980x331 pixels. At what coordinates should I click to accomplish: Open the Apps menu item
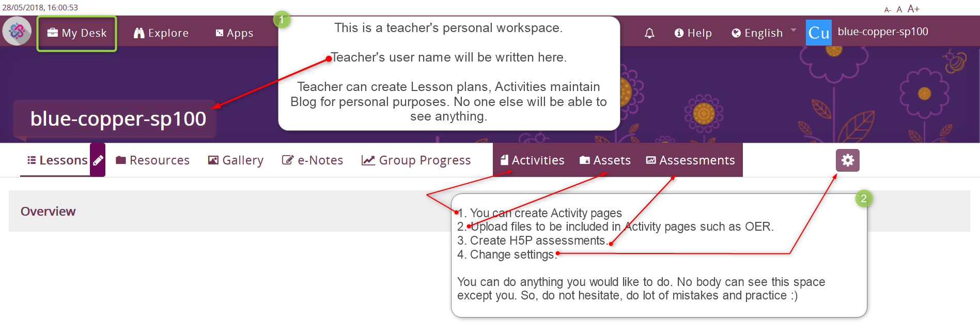(x=235, y=33)
